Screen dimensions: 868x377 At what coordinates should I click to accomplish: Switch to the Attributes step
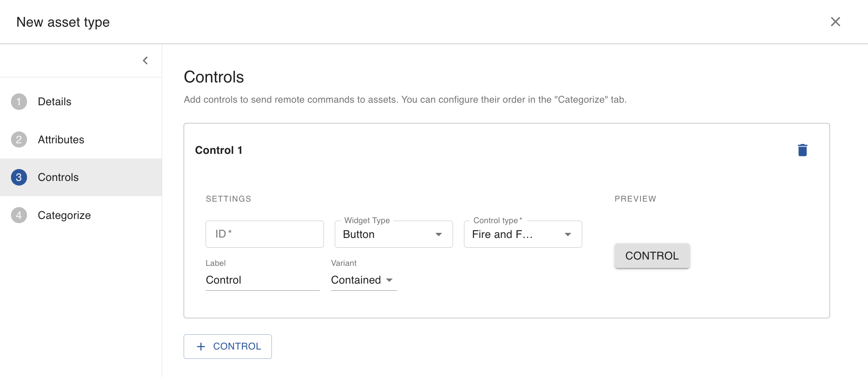[61, 139]
